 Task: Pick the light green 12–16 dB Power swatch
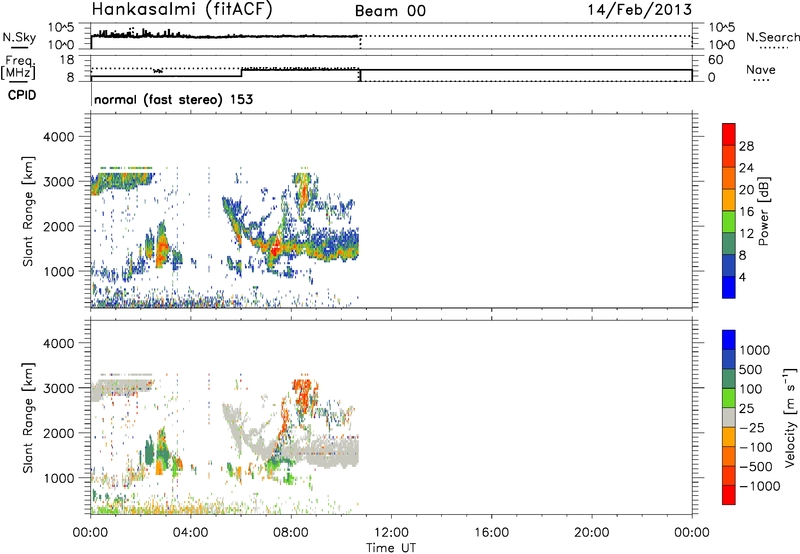(x=729, y=222)
